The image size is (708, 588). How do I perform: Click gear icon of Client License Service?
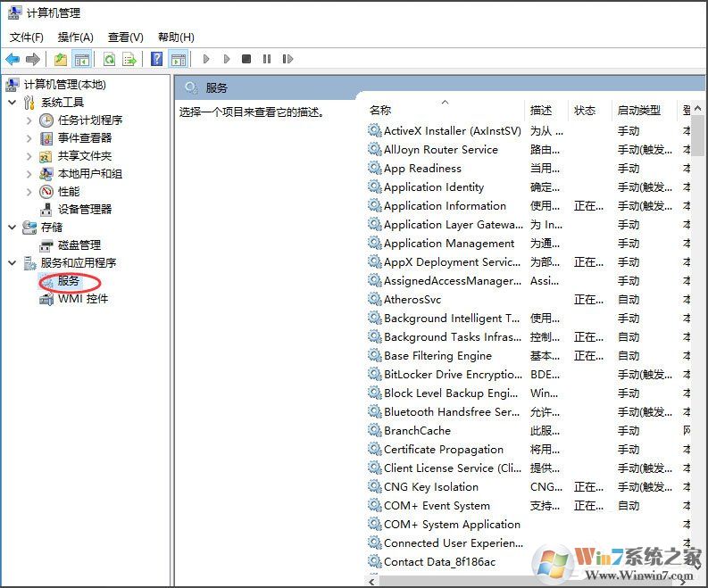tap(374, 468)
